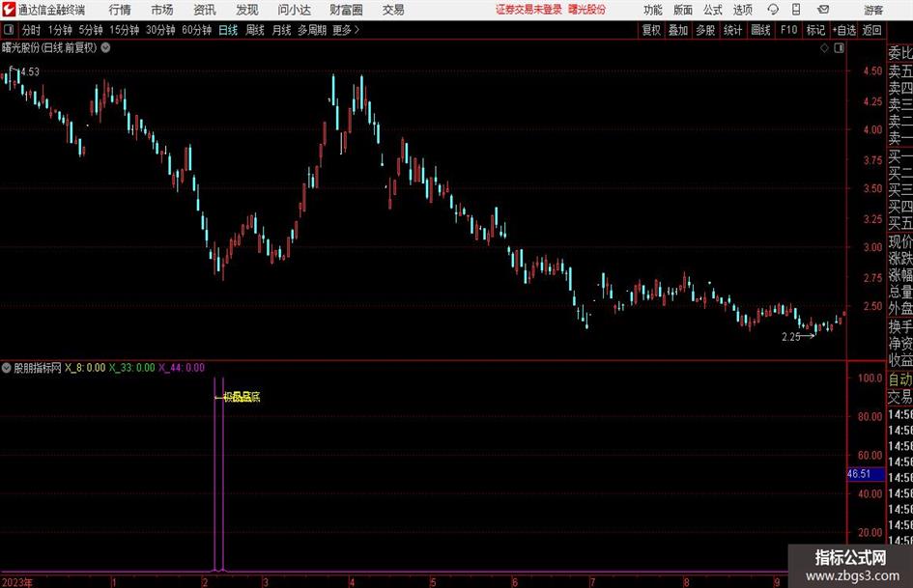Activate the 画线 drawing tool
Screen dimensions: 913x588
pyautogui.click(x=761, y=30)
